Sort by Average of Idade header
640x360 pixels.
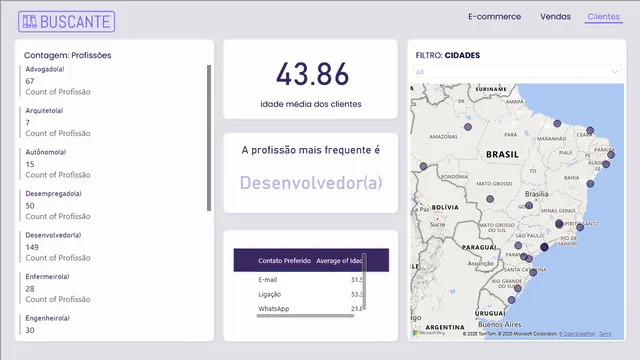339,260
